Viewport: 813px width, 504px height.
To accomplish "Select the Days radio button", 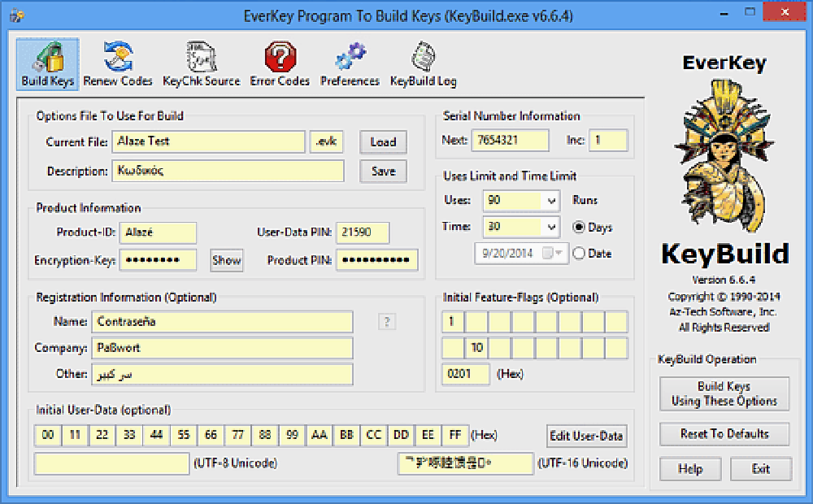I will pos(579,227).
